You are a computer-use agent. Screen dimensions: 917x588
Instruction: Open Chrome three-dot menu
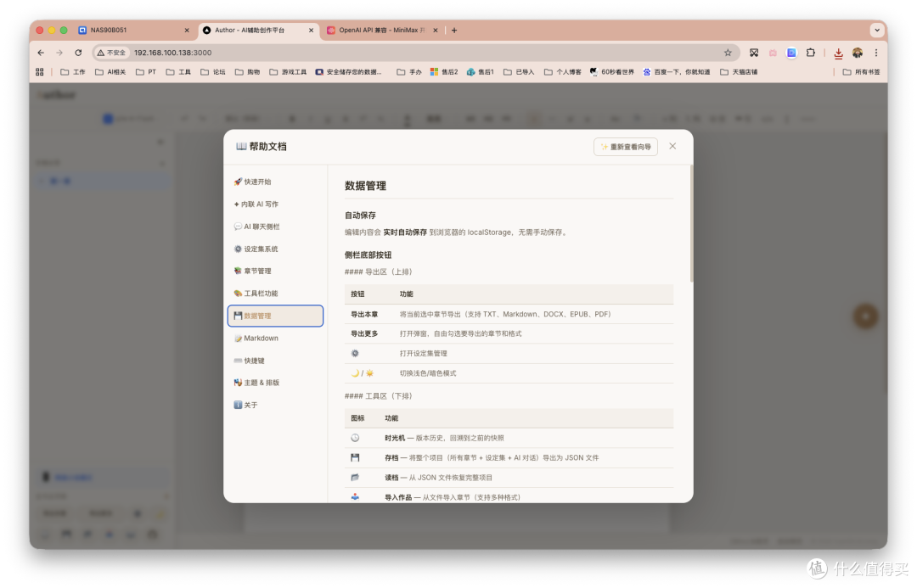point(876,53)
